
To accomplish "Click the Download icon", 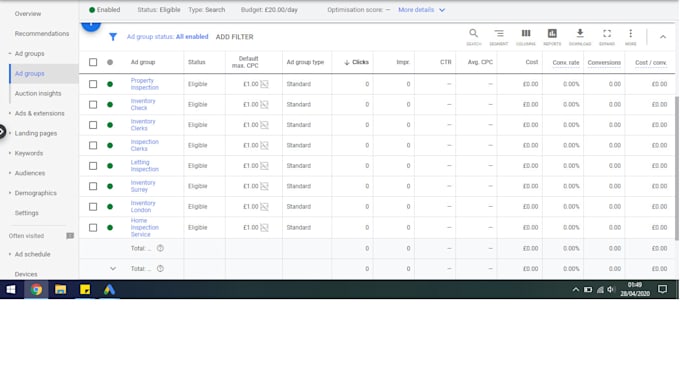I will tap(580, 36).
